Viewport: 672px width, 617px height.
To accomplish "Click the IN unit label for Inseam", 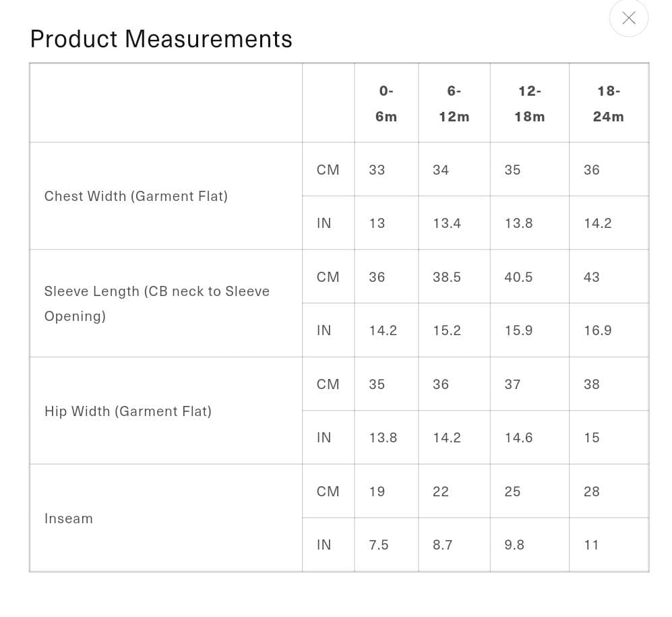I will [324, 545].
